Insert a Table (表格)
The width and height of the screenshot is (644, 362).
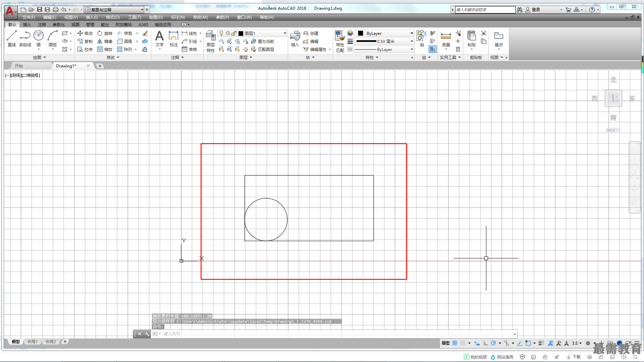coord(190,49)
